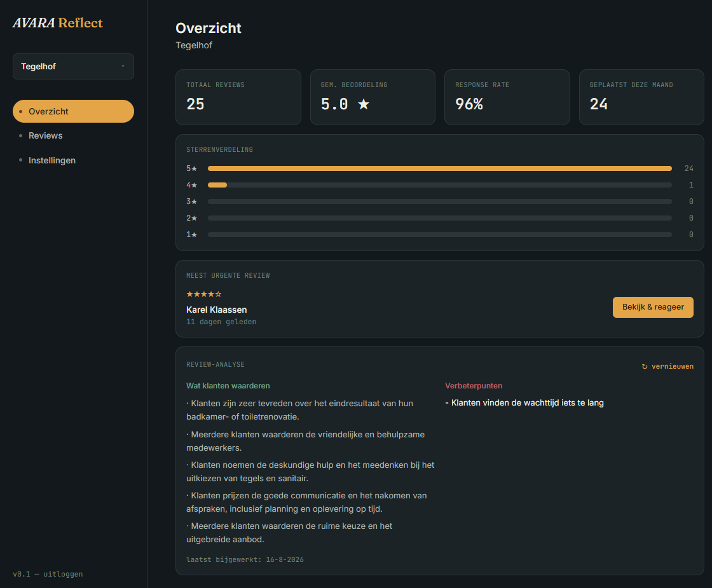This screenshot has width=712, height=588.
Task: Open the Tegelhof location dropdown
Action: click(x=73, y=66)
